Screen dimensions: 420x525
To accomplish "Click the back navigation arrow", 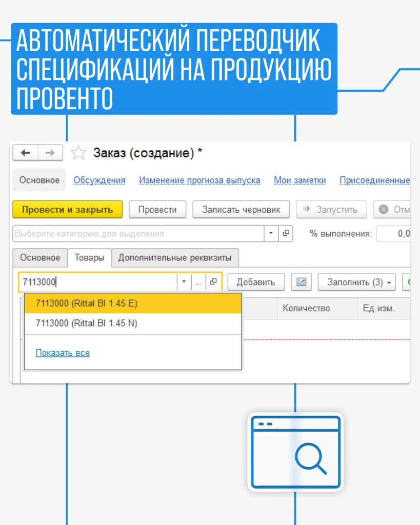I will [26, 153].
